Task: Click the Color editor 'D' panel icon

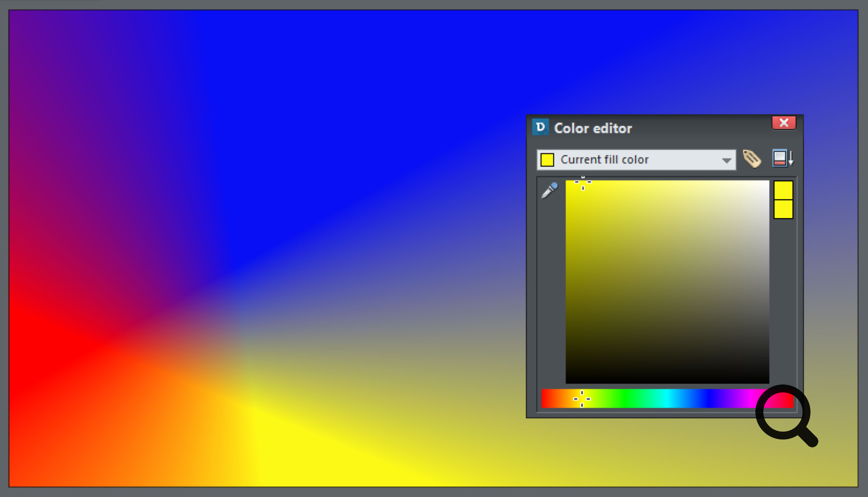Action: click(541, 127)
